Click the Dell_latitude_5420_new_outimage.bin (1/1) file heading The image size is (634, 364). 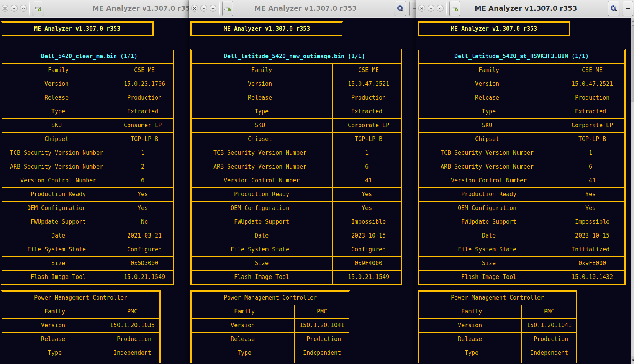pyautogui.click(x=294, y=56)
